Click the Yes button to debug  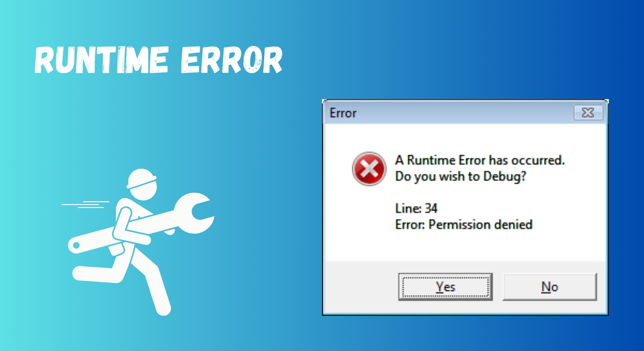click(445, 287)
